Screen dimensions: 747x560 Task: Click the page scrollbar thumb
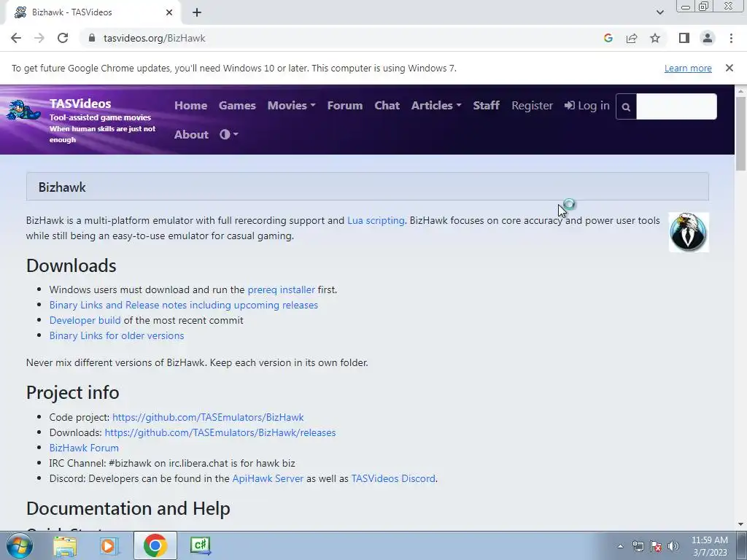point(741,133)
